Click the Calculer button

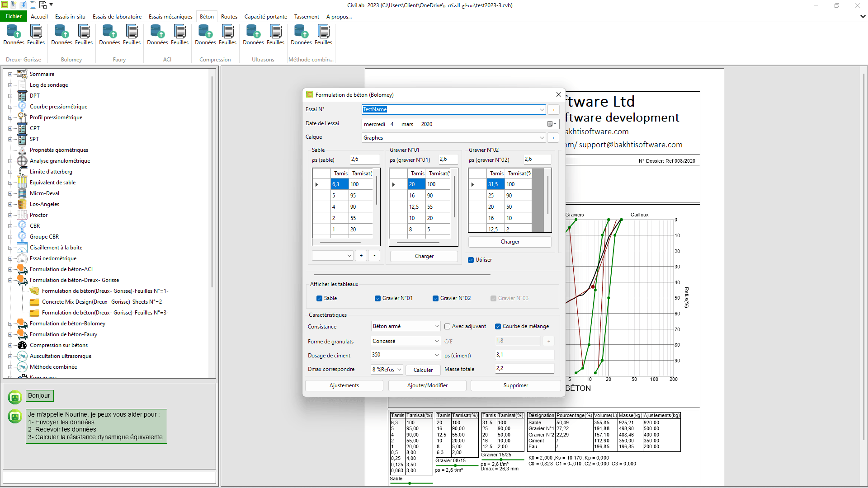(423, 370)
